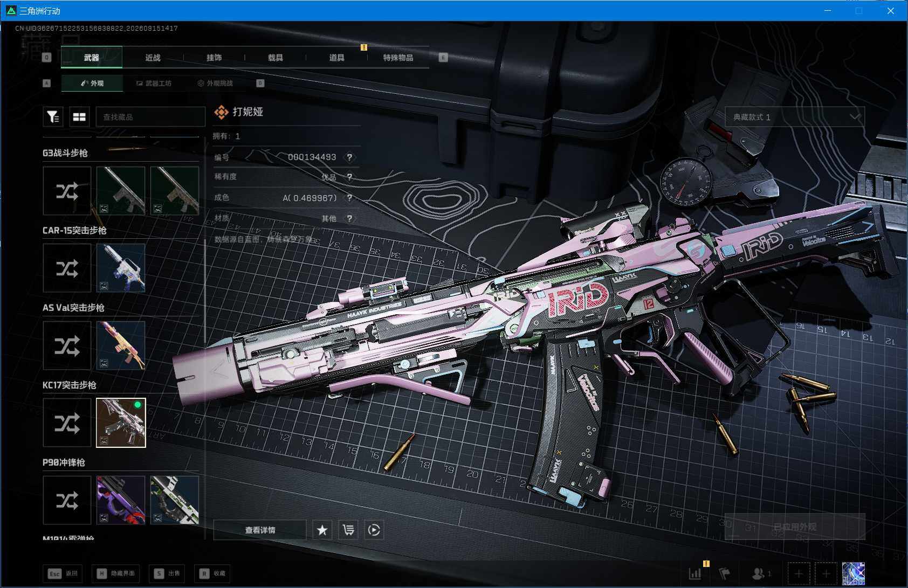
Task: Open the player avatar profile
Action: pyautogui.click(x=853, y=573)
